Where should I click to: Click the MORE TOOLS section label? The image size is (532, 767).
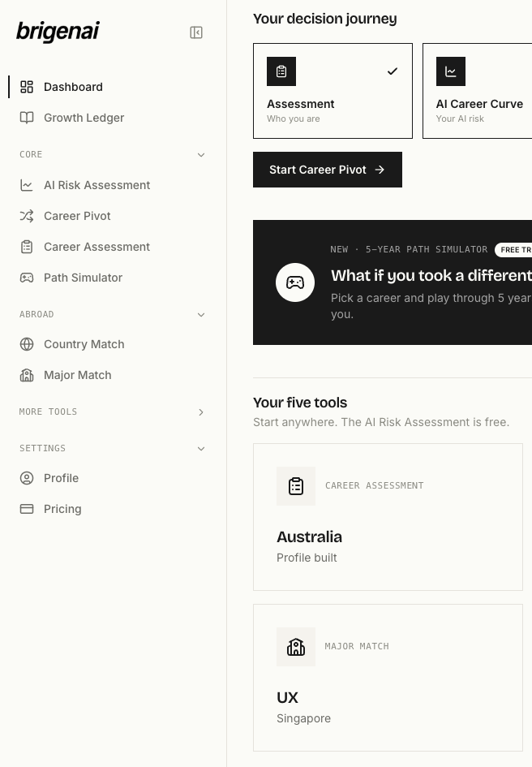coord(48,412)
